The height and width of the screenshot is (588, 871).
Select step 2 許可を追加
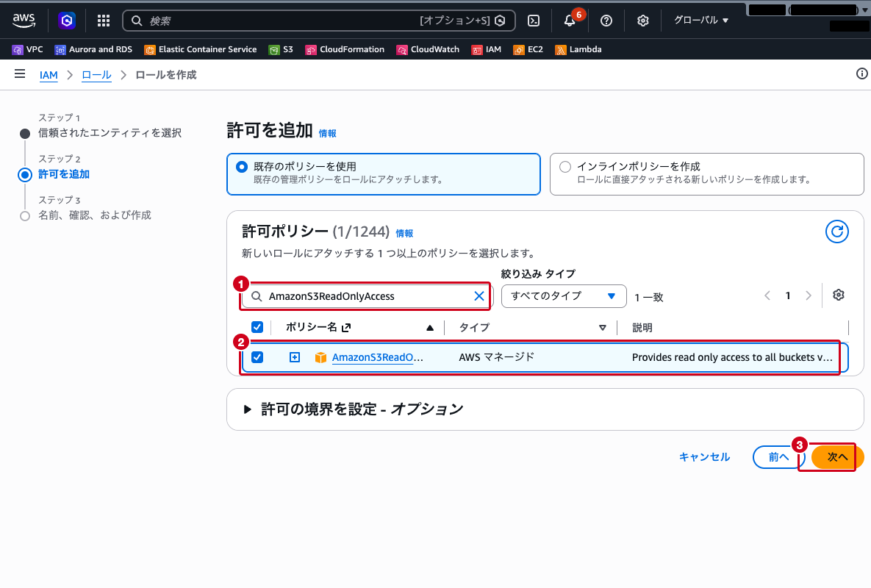pyautogui.click(x=64, y=173)
